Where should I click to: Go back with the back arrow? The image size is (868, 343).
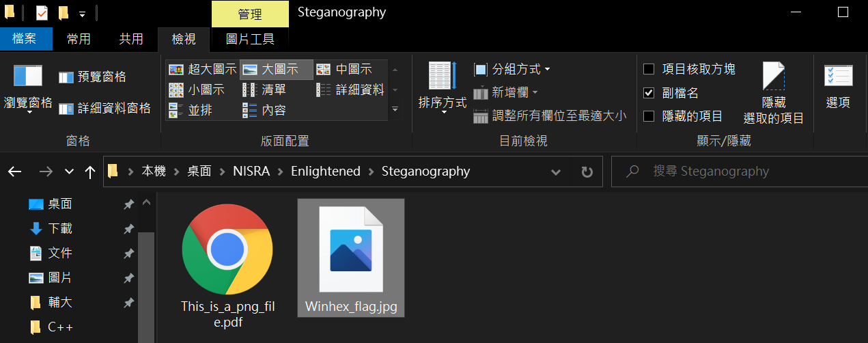(15, 171)
